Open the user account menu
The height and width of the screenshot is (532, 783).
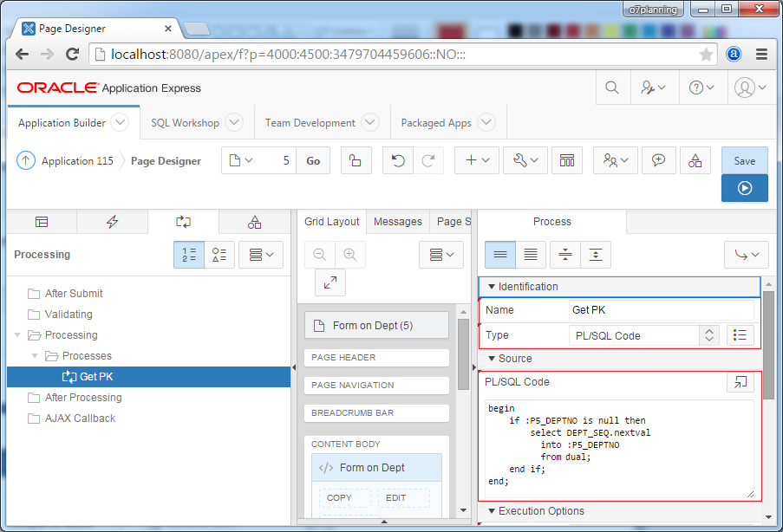point(750,88)
